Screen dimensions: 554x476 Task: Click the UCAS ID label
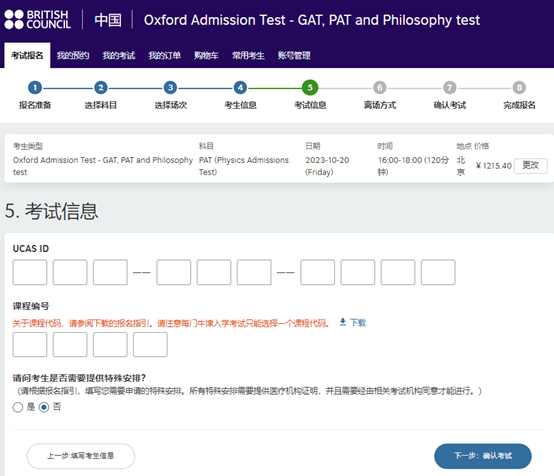coord(31,248)
